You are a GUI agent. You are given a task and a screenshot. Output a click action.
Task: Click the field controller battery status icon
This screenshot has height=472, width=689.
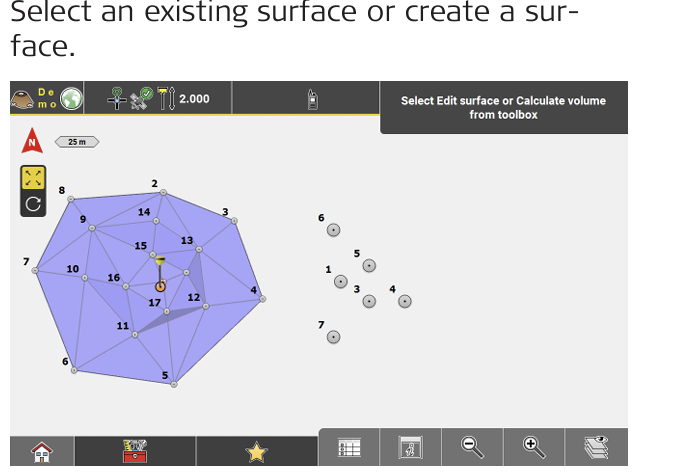312,99
